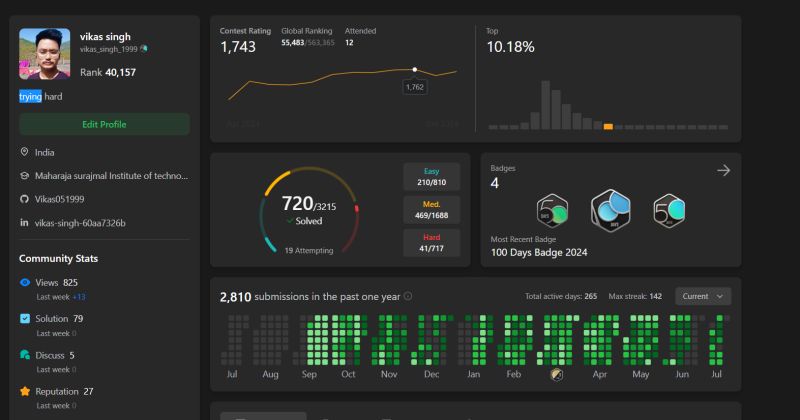The width and height of the screenshot is (800, 420).
Task: Open the Vikas051999 GitHub link
Action: tap(59, 199)
